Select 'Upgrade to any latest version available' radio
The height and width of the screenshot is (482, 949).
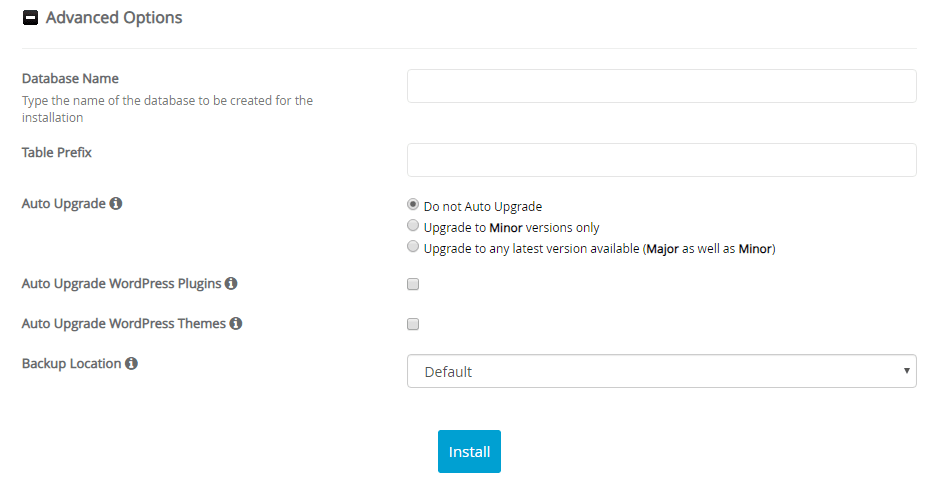click(413, 247)
